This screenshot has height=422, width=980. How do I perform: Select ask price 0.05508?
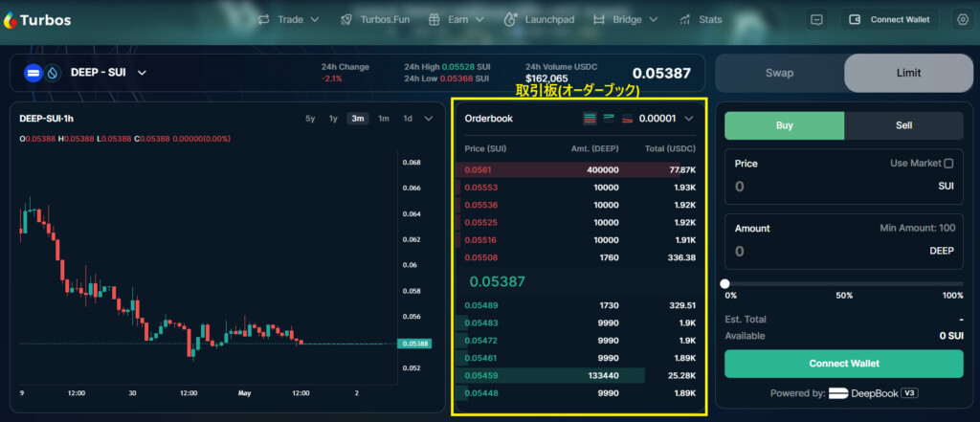coord(481,257)
